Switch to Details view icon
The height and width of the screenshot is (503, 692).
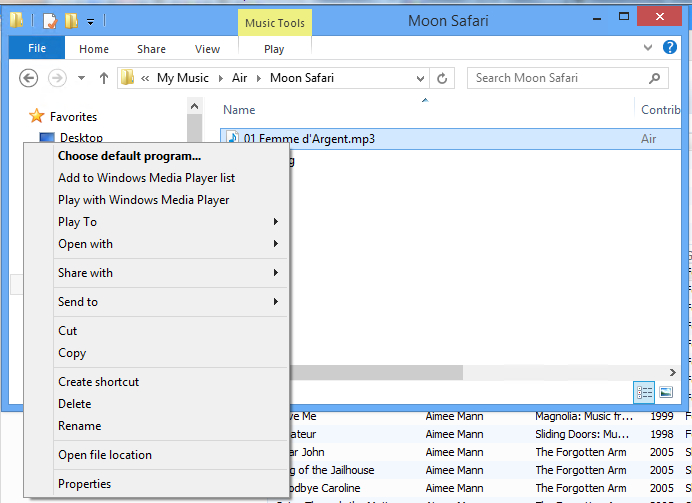point(645,392)
